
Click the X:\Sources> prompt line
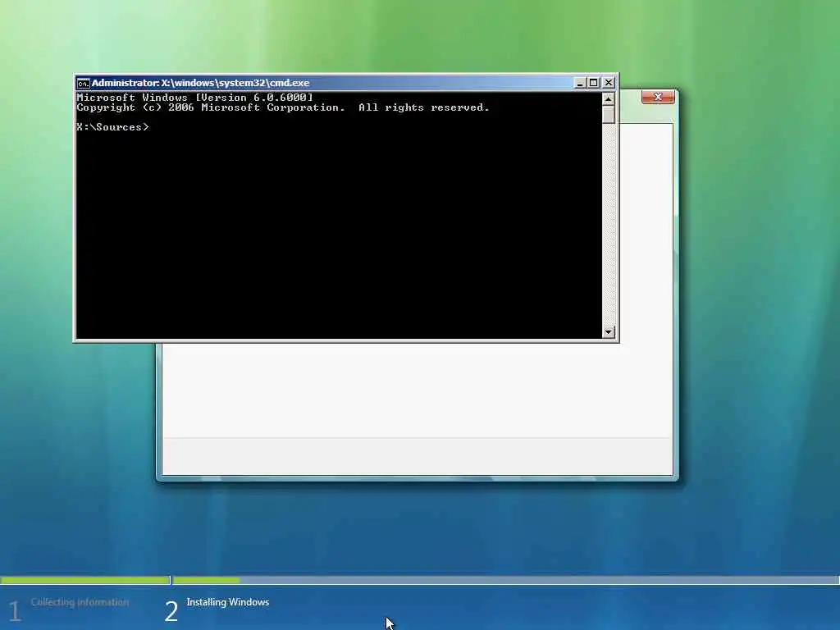[112, 127]
